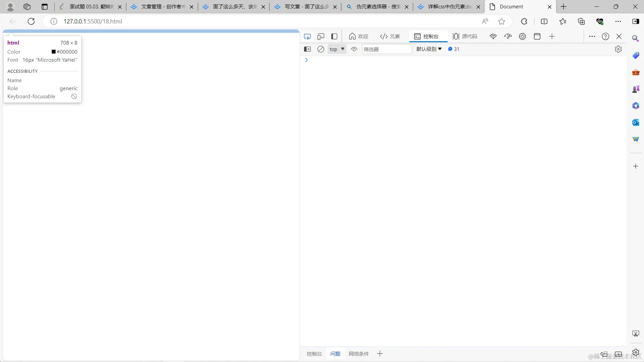
Task: Toggle the inspect element picker tool
Action: [x=307, y=37]
